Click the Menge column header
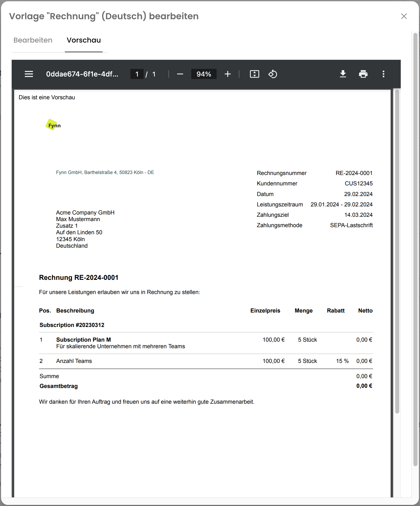The width and height of the screenshot is (420, 506). 303,311
